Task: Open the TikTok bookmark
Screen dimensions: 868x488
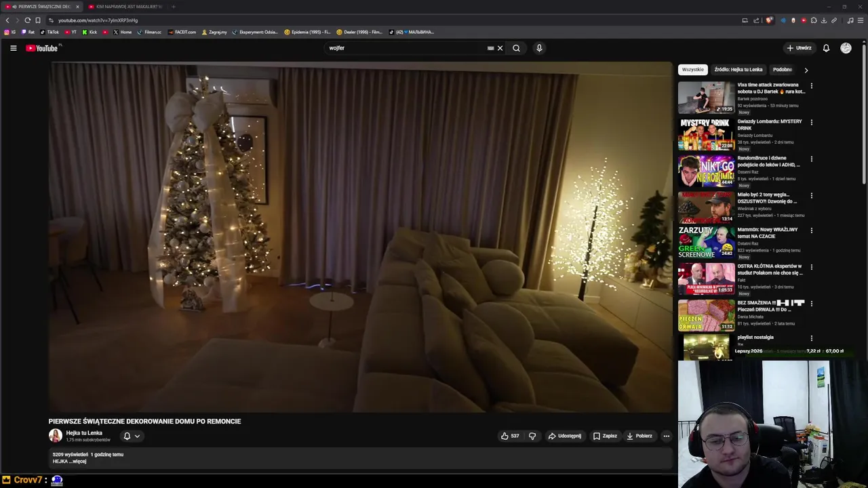Action: (x=50, y=32)
